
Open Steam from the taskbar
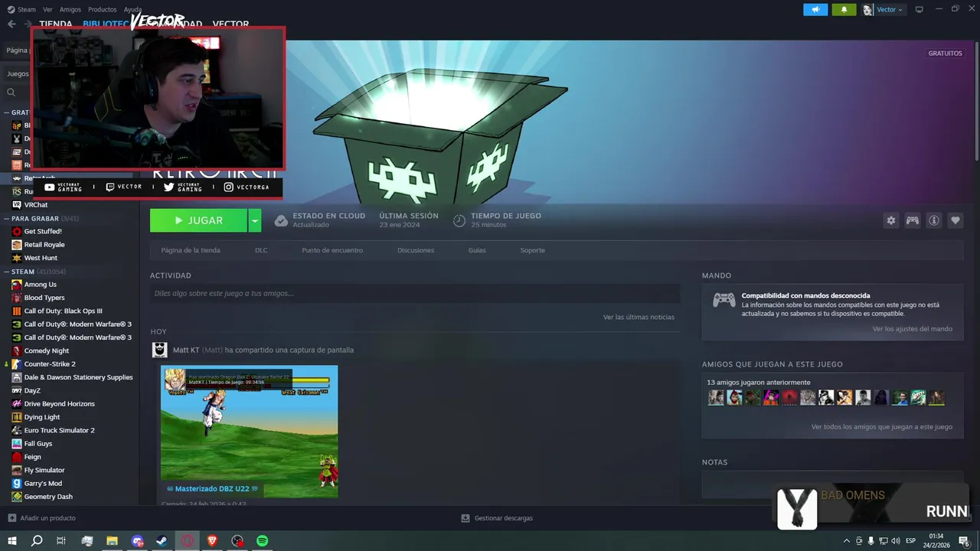click(x=162, y=540)
